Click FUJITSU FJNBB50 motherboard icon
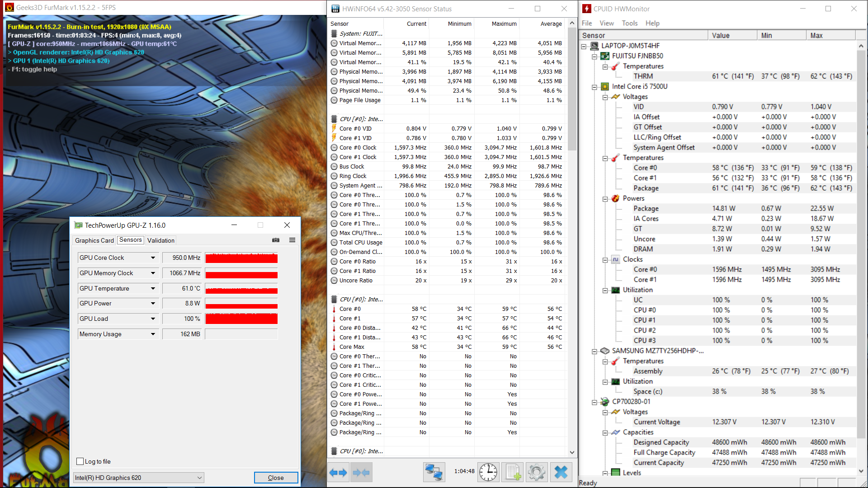Image resolution: width=868 pixels, height=488 pixels. [x=605, y=56]
